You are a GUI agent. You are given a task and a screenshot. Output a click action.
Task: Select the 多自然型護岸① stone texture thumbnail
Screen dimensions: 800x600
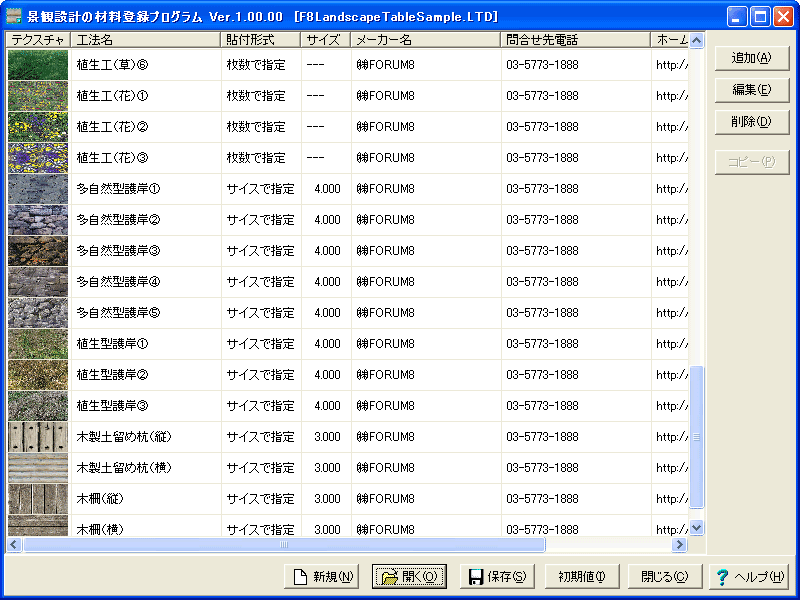click(x=38, y=189)
